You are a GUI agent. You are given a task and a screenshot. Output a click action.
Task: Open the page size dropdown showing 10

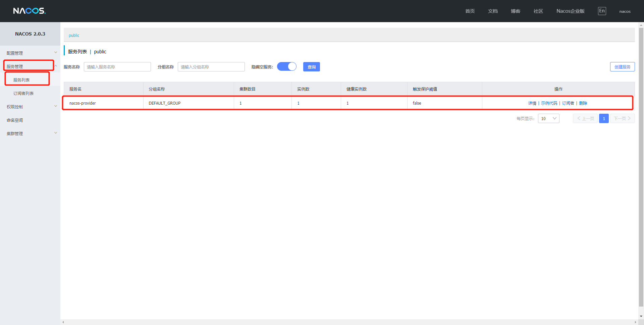click(x=548, y=118)
